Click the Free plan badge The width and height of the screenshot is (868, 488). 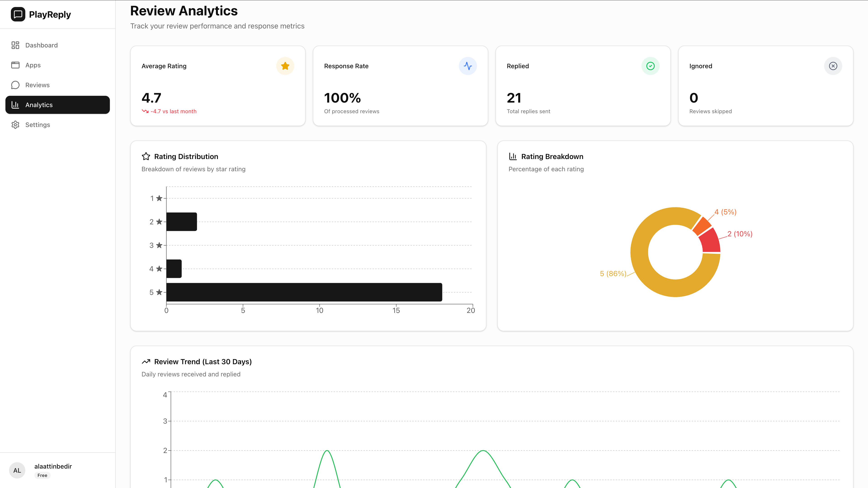click(42, 475)
